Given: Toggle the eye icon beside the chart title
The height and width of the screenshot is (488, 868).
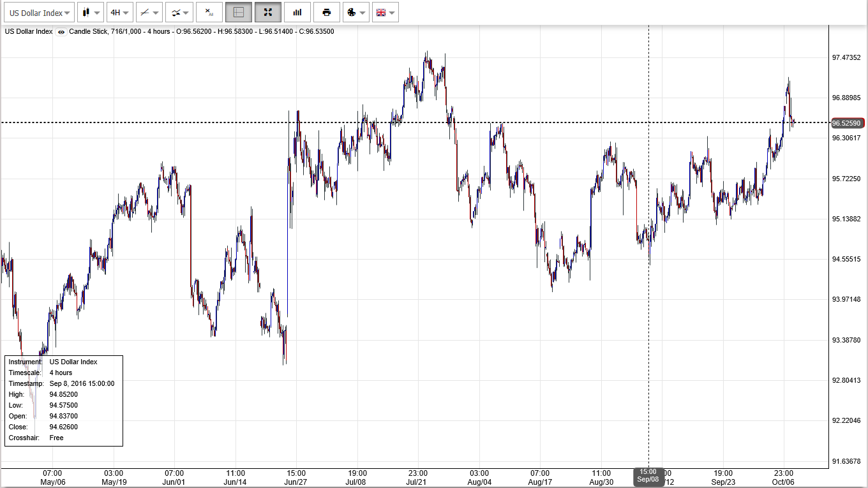Looking at the screenshot, I should point(61,32).
